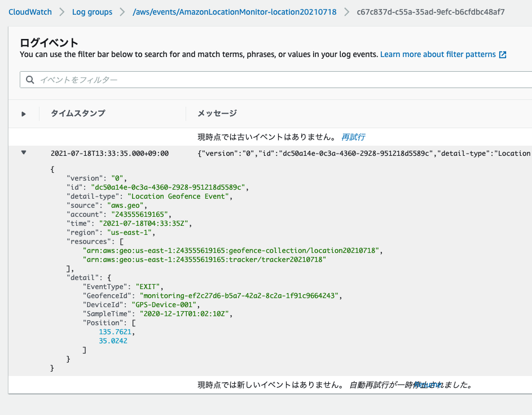Select the tracker/tracker20210718 ARN
The height and width of the screenshot is (415, 532).
tap(204, 260)
